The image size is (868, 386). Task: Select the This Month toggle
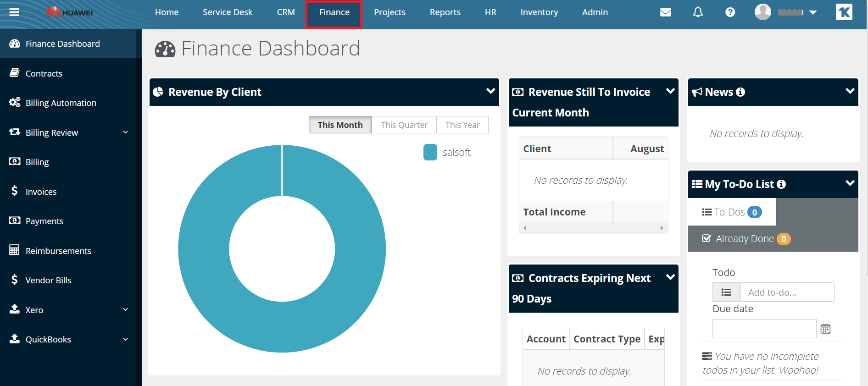pyautogui.click(x=340, y=125)
